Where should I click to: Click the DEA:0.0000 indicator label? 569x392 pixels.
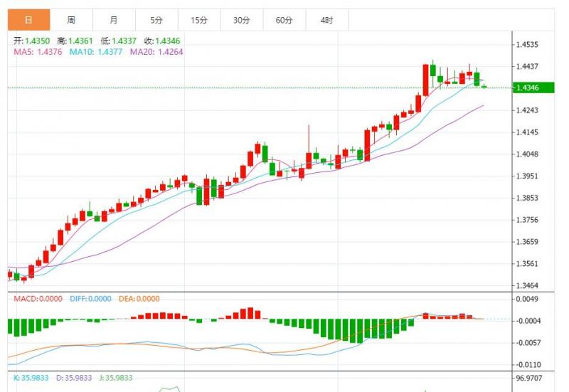point(139,299)
